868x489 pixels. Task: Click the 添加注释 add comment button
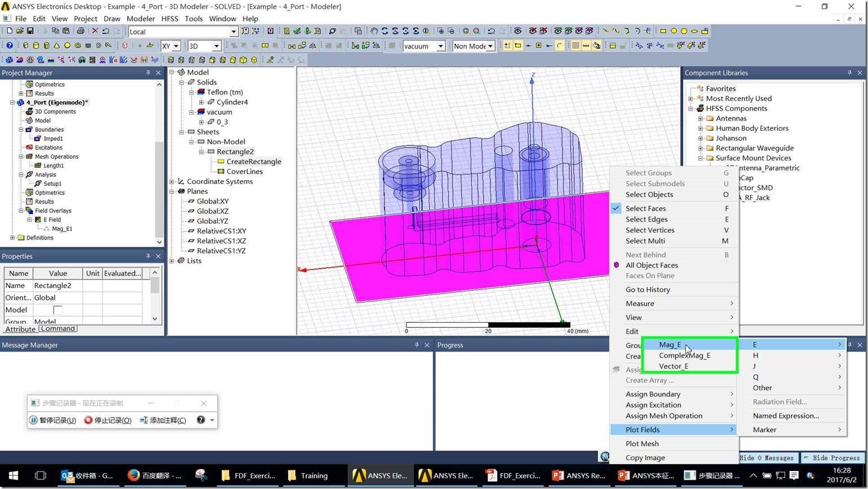pyautogui.click(x=162, y=420)
